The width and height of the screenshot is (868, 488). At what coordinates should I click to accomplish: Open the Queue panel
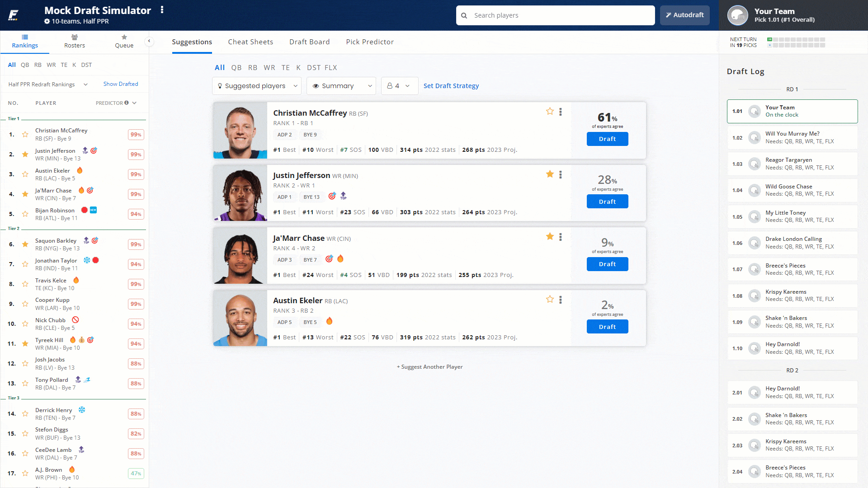(123, 41)
